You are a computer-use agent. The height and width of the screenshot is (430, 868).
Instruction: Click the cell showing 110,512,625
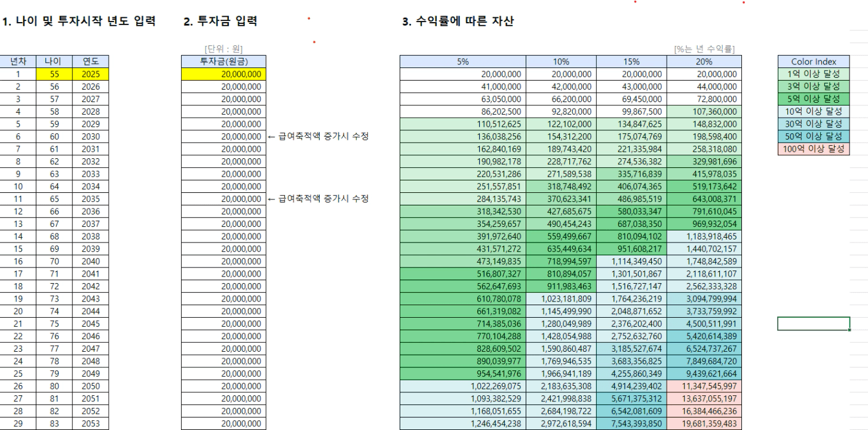[x=463, y=124]
